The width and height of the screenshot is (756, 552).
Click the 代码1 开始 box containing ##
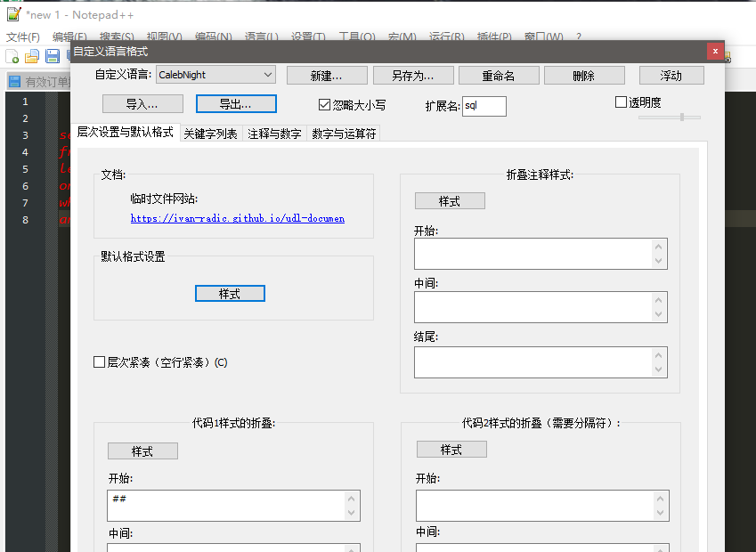[x=234, y=506]
